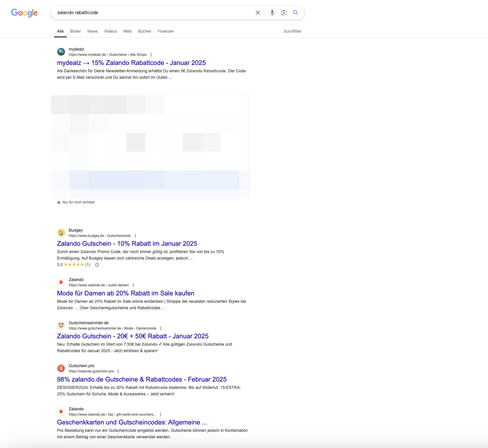Open the Zalando Gutschein 10% Rabatt result

(127, 243)
